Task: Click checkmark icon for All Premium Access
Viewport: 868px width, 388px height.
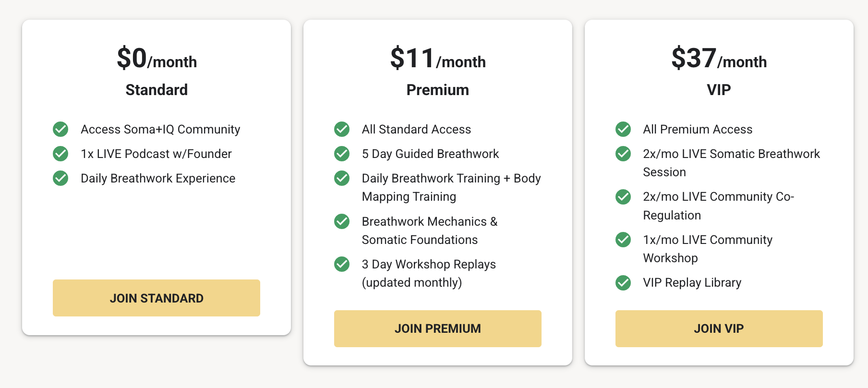Action: tap(623, 129)
